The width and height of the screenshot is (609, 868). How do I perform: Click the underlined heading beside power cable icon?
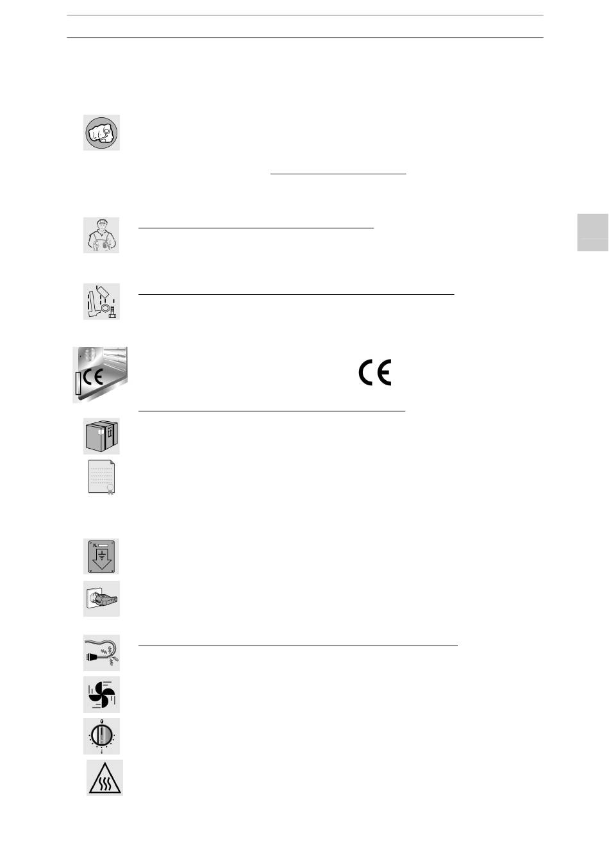pyautogui.click(x=298, y=646)
